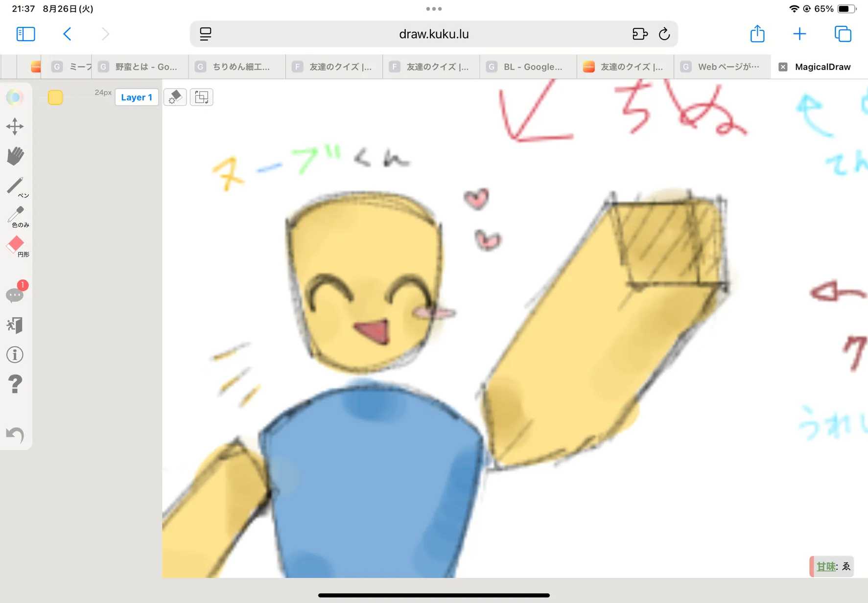868x603 pixels.
Task: Open the info circle icon
Action: click(15, 354)
